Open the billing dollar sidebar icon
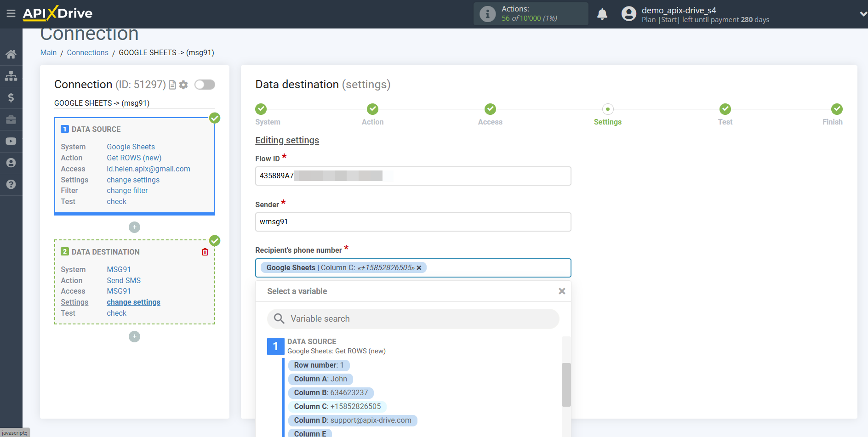Viewport: 868px width, 437px height. coord(11,97)
